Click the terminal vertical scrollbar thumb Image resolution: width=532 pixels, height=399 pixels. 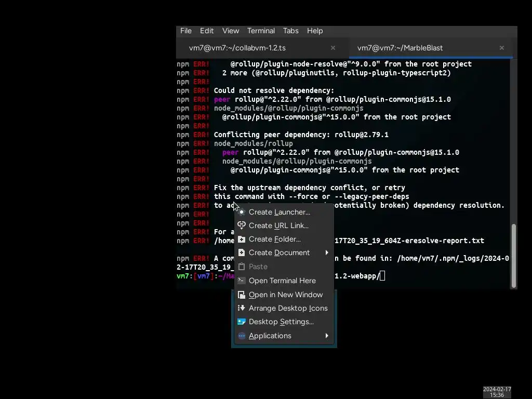point(514,256)
